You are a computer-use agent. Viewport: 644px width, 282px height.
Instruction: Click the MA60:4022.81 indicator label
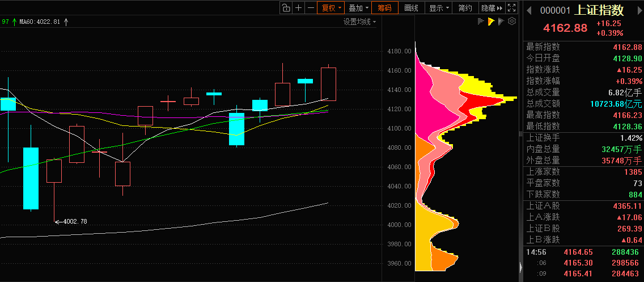(40, 22)
